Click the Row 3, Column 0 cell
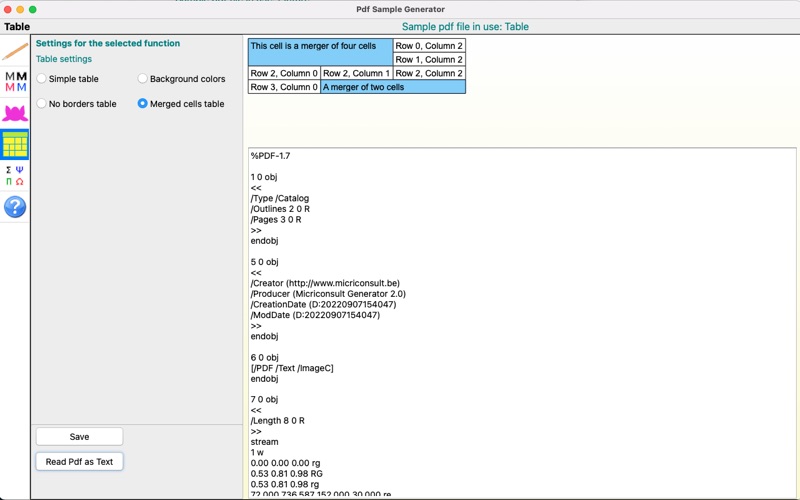 point(284,87)
